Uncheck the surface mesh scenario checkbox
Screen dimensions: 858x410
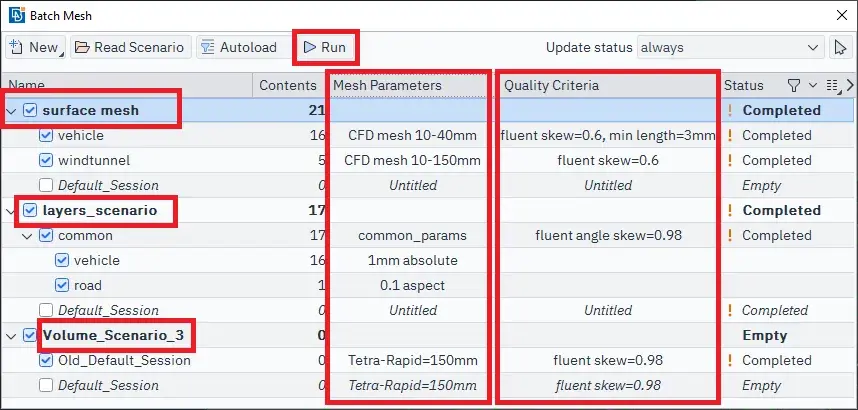30,110
